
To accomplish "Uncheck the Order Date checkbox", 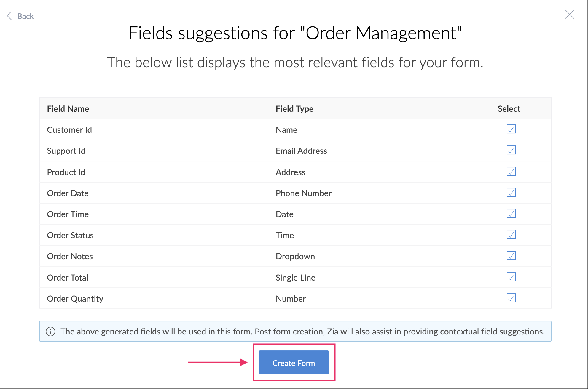I will (x=511, y=193).
